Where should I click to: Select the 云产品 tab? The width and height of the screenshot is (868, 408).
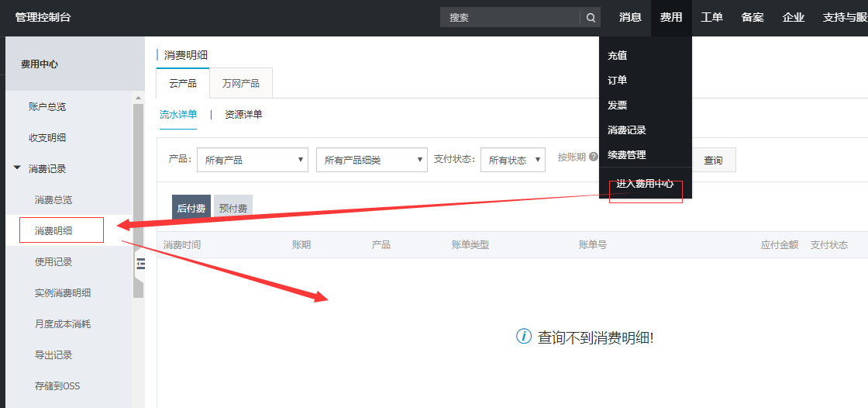pyautogui.click(x=183, y=84)
